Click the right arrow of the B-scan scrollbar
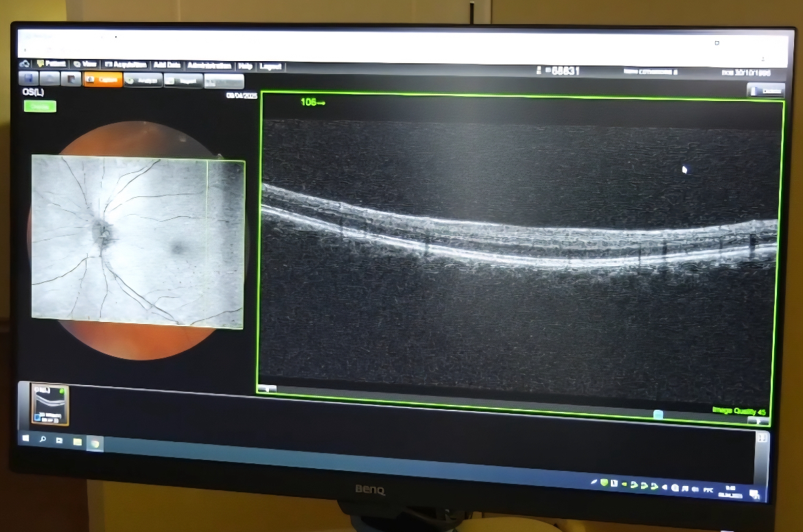This screenshot has width=803, height=532. (758, 421)
